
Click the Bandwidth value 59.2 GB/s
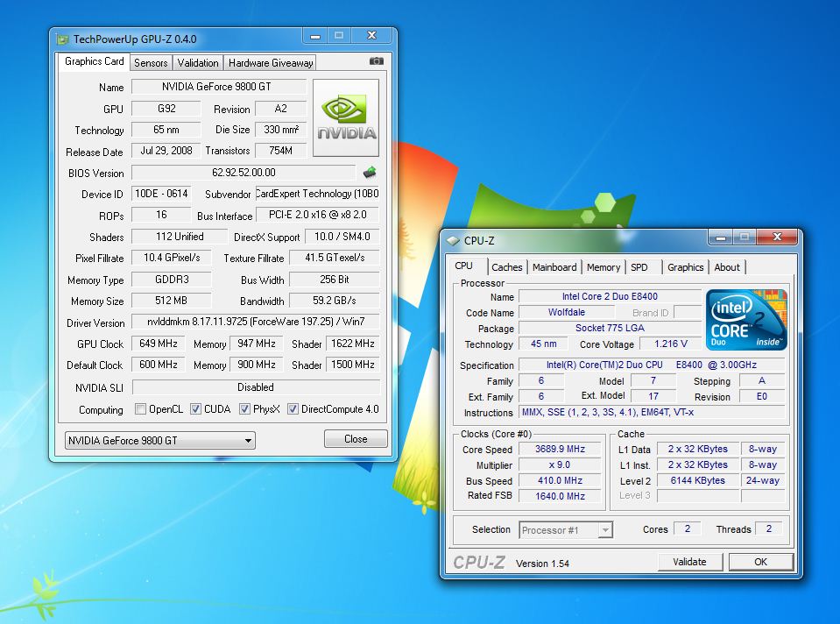[335, 301]
